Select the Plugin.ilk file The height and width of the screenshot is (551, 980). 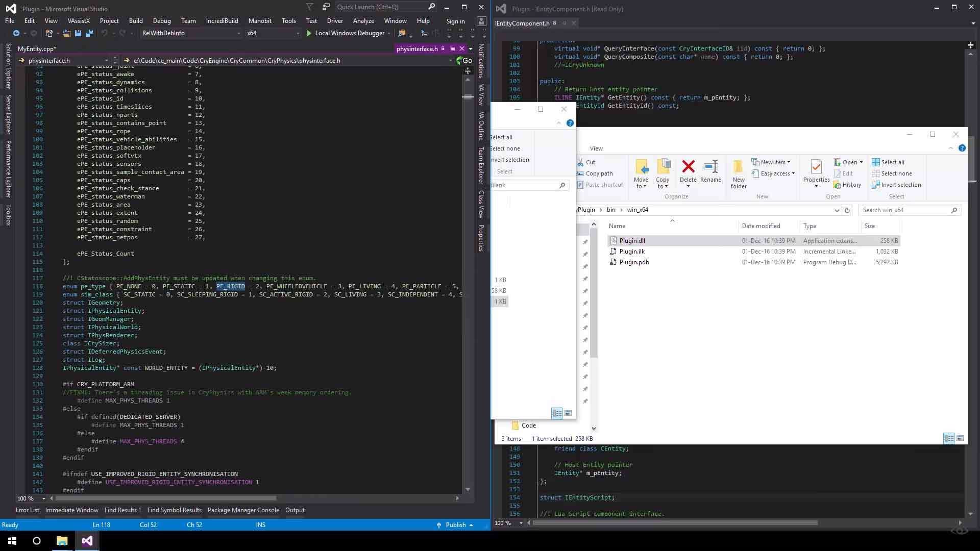click(753, 252)
